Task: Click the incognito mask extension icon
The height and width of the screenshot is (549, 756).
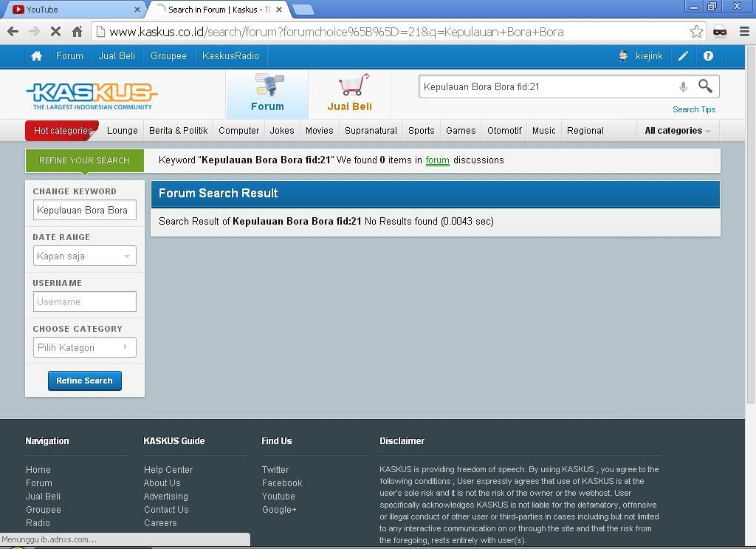Action: tap(720, 32)
